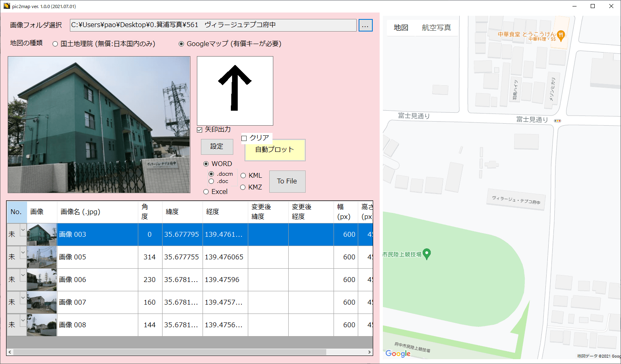Expand status dropdown for 画像 003 row

point(23,230)
